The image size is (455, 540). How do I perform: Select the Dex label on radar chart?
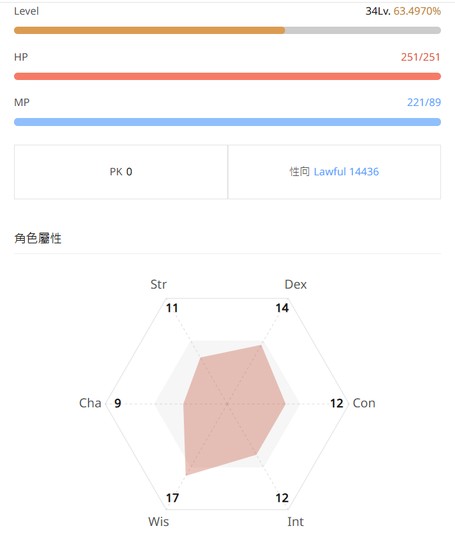click(x=296, y=284)
